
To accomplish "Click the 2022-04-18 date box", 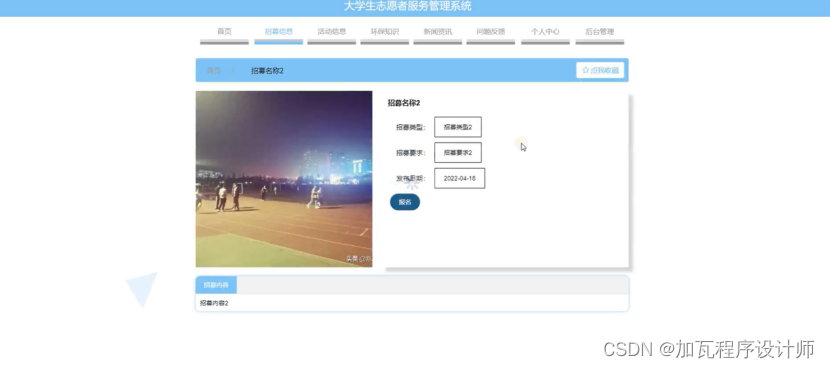I will pos(459,178).
